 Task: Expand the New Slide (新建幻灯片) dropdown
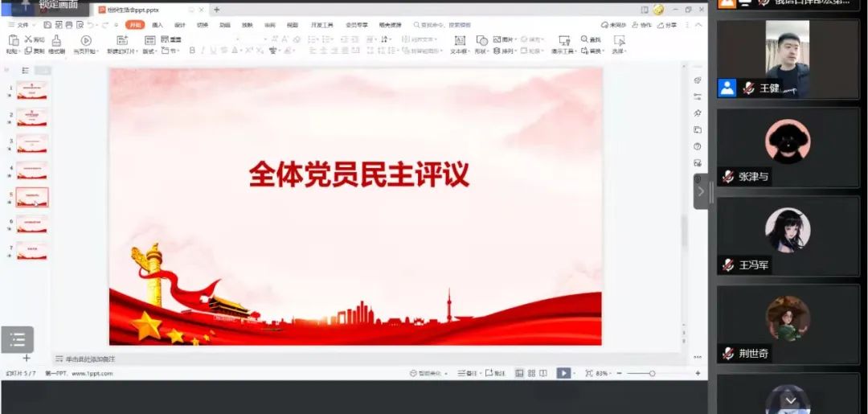pyautogui.click(x=139, y=51)
